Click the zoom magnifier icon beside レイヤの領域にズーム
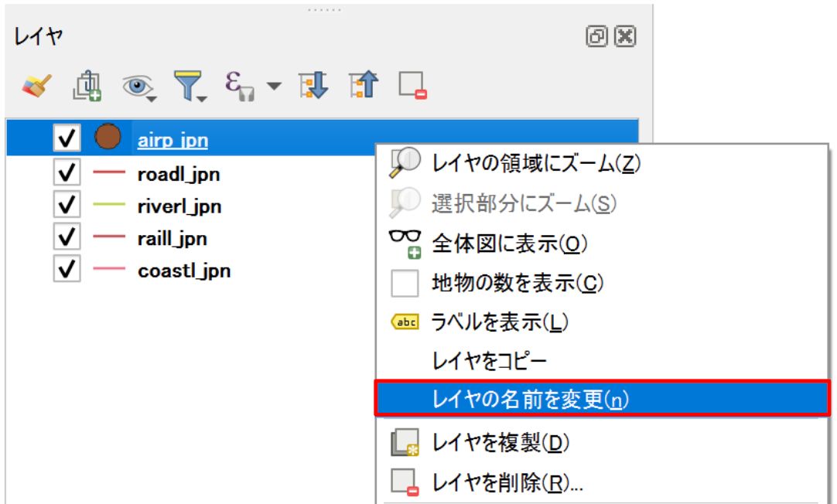This screenshot has height=504, width=837. pos(405,162)
